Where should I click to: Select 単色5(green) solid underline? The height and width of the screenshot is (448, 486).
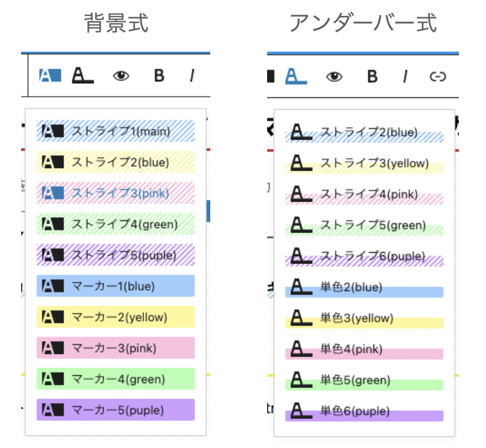(364, 381)
